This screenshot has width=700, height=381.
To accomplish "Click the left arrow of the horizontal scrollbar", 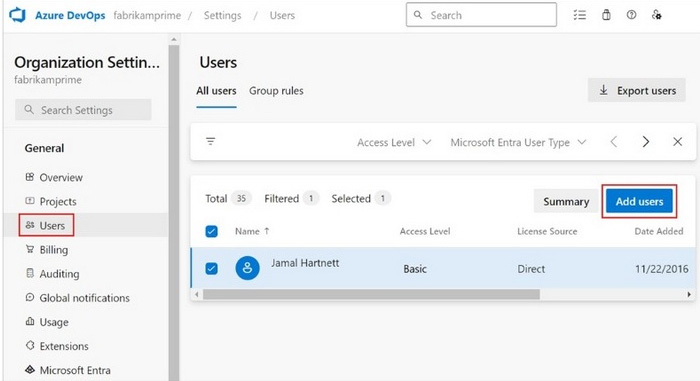I will tap(196, 294).
